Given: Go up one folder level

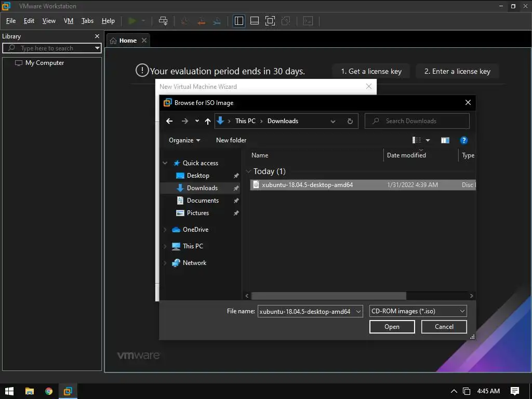Looking at the screenshot, I should 208,121.
